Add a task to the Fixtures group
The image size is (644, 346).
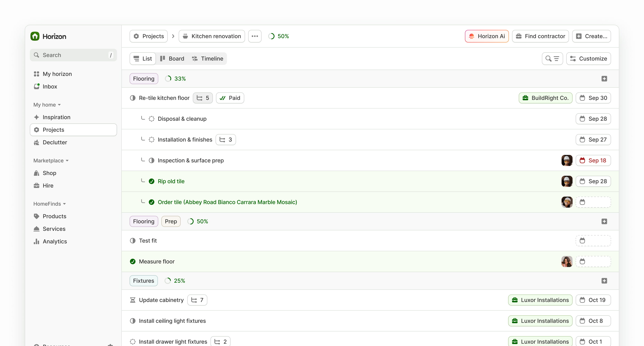605,281
